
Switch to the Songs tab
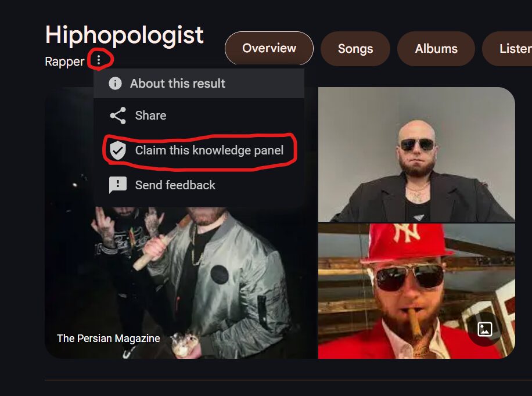[x=355, y=49]
